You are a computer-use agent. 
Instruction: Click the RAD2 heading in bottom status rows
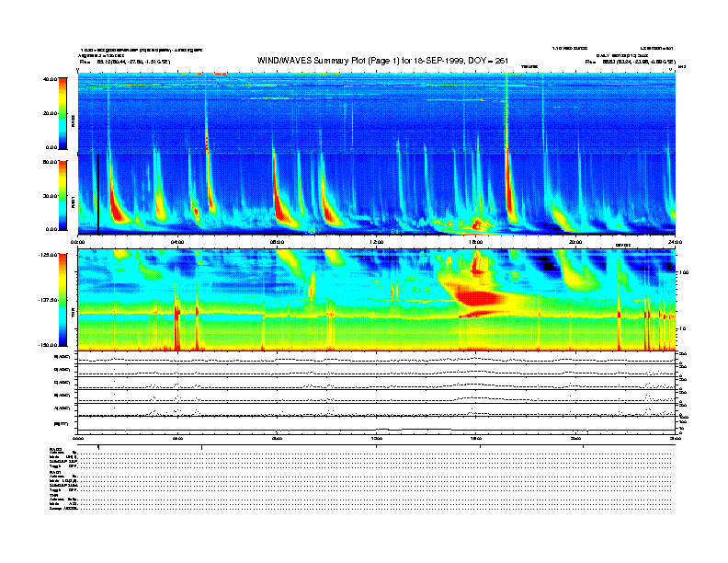click(x=56, y=449)
